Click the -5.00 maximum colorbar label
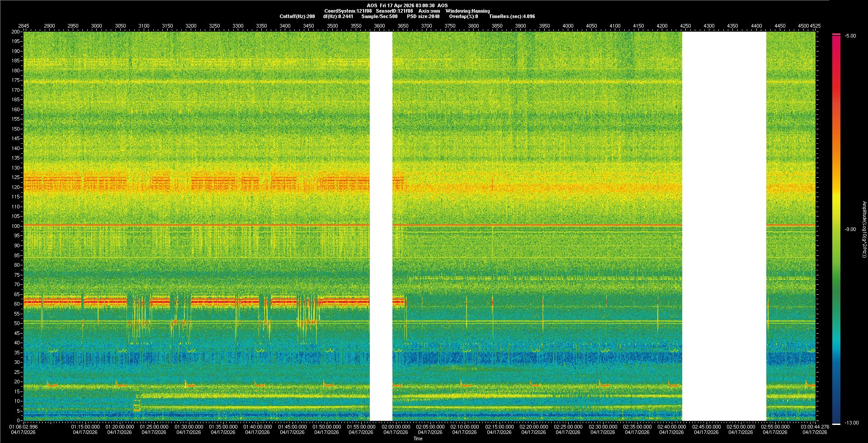868x443 pixels. point(850,36)
